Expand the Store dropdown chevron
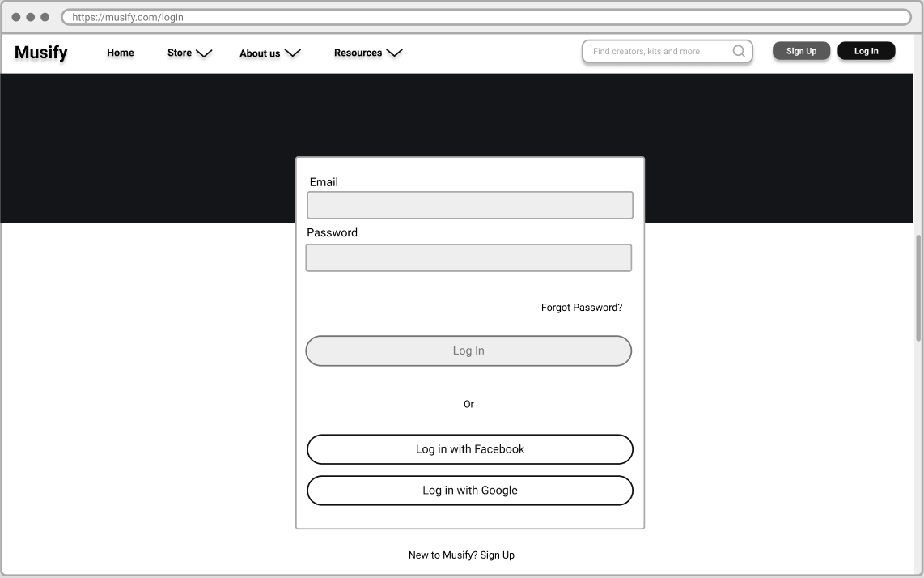 [x=204, y=53]
